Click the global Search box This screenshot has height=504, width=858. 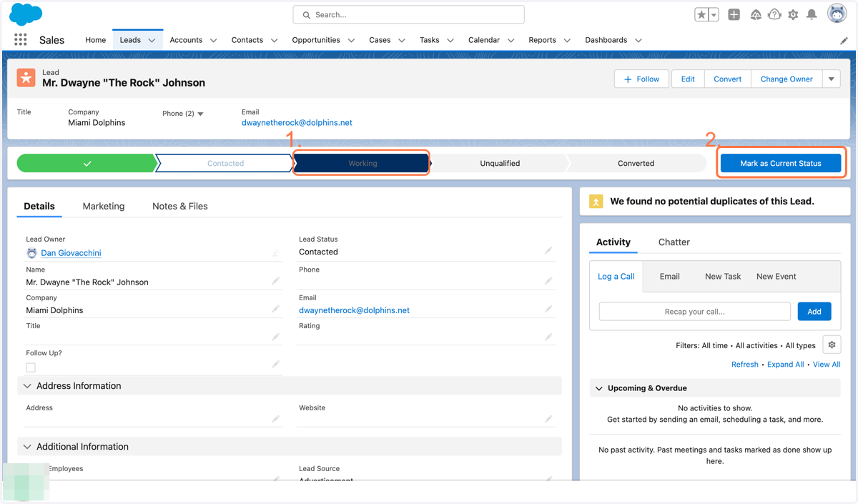click(x=408, y=14)
